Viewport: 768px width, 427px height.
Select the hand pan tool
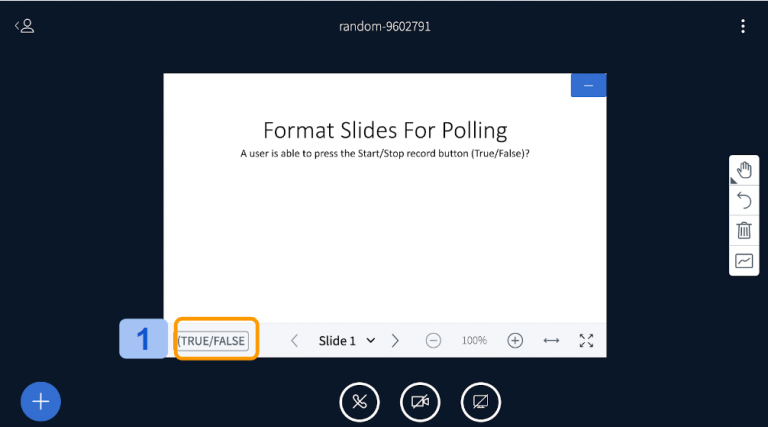tap(744, 171)
